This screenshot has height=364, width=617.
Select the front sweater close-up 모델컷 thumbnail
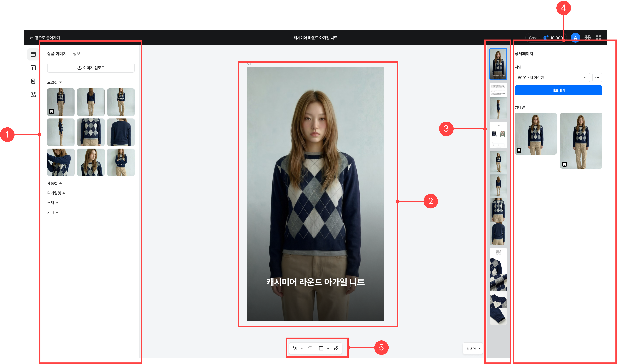coord(91,132)
